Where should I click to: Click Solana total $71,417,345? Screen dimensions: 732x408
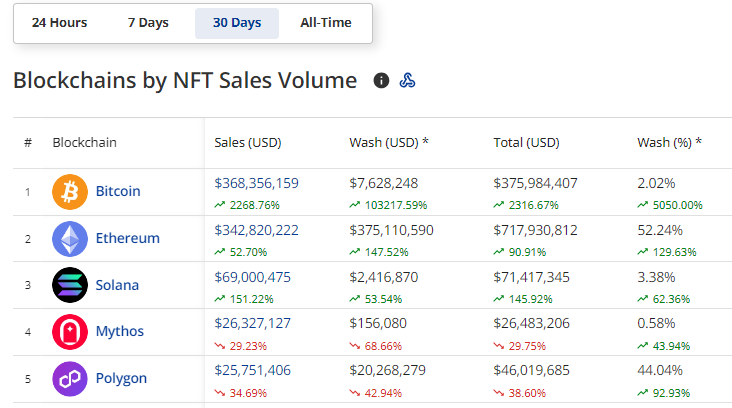pos(531,277)
